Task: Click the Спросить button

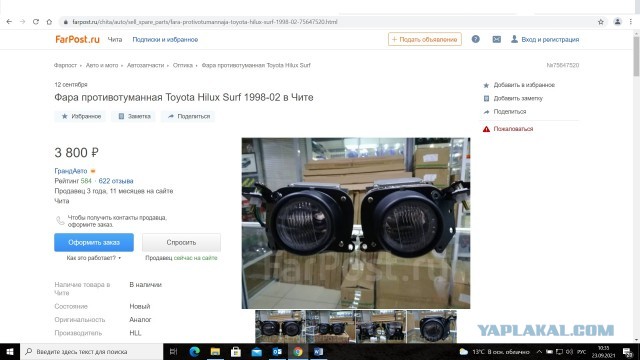Action: coord(181,242)
